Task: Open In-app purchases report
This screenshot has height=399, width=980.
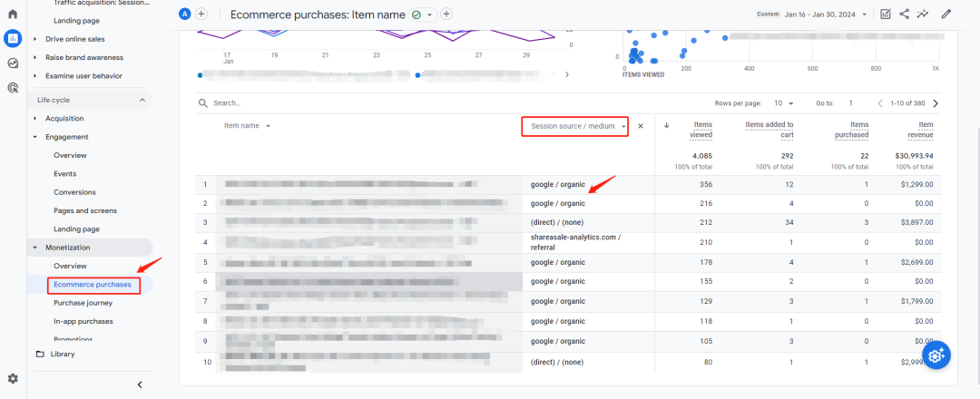Action: point(83,322)
